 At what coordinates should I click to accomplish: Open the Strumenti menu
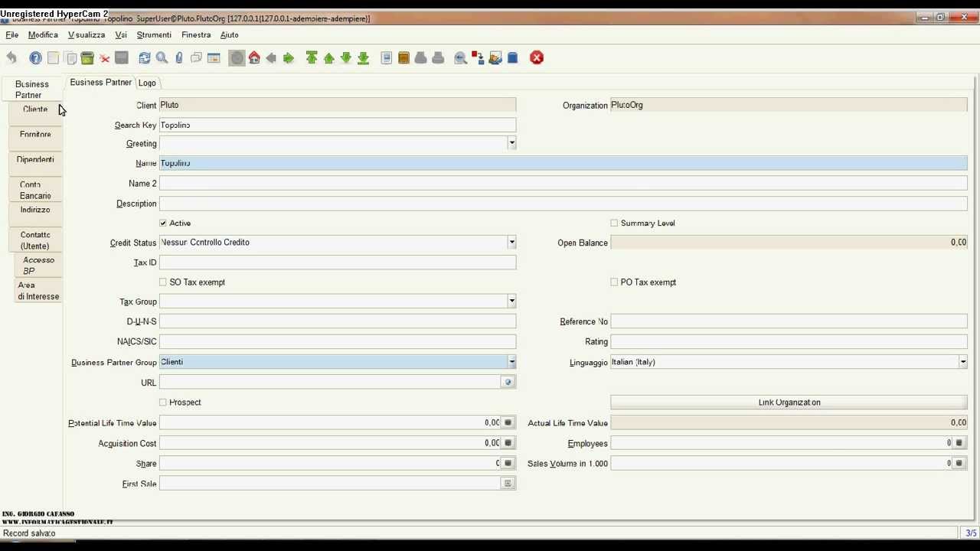(154, 34)
